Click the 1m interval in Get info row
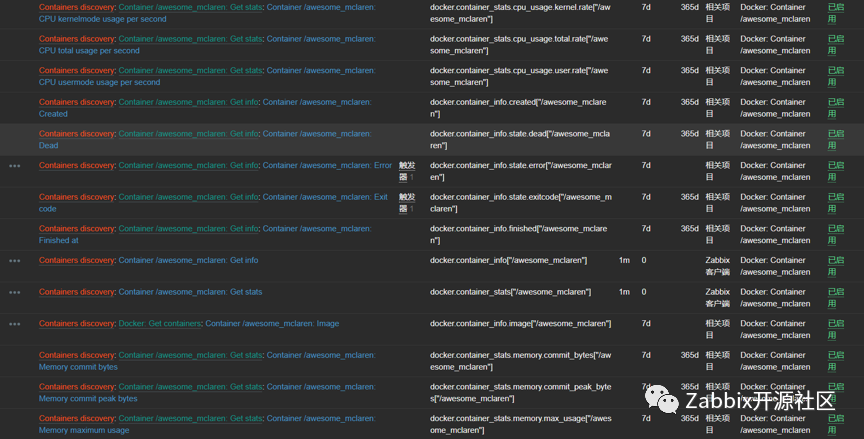This screenshot has height=439, width=864. click(624, 261)
